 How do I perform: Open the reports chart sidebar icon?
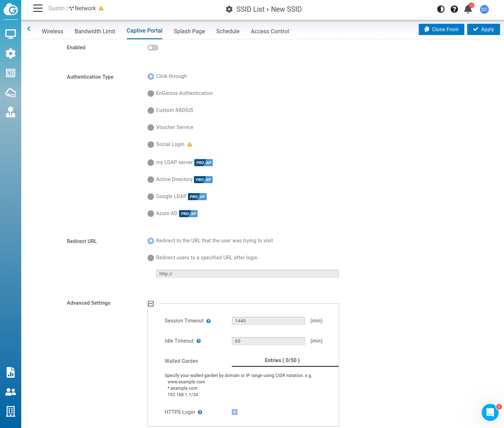pyautogui.click(x=11, y=372)
